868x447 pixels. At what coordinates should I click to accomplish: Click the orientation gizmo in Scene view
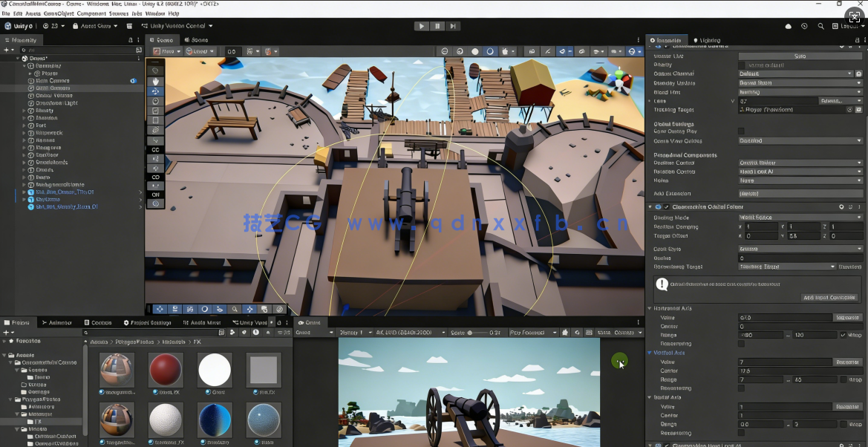[x=619, y=79]
